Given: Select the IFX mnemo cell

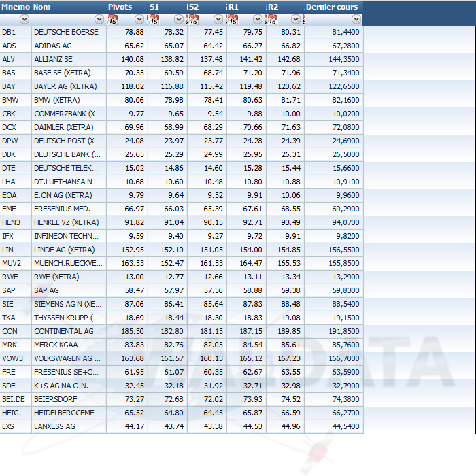Looking at the screenshot, I should pos(16,236).
